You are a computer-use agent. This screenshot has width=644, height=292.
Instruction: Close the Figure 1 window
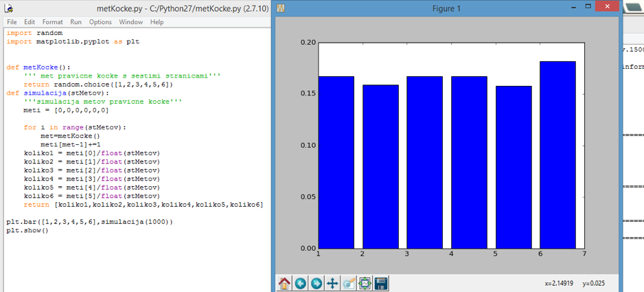click(606, 6)
